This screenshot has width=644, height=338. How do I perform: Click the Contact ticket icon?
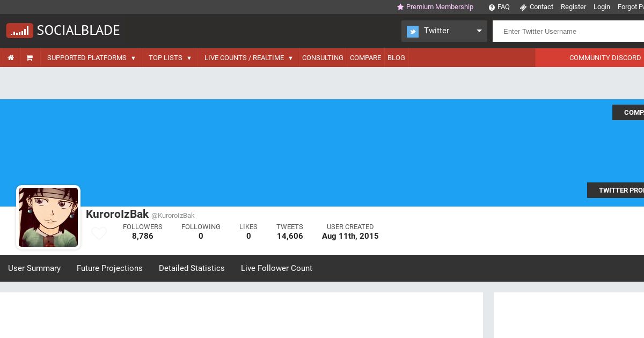click(x=523, y=8)
